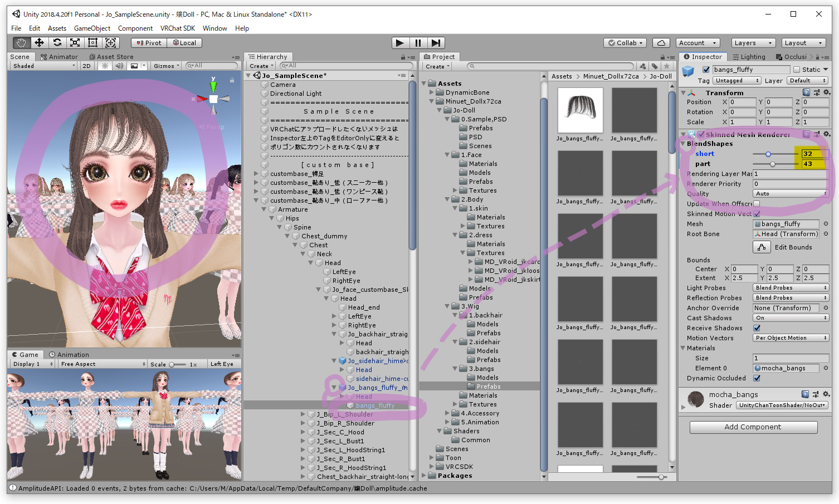The height and width of the screenshot is (504, 839).
Task: Open the Component menu
Action: pos(135,28)
